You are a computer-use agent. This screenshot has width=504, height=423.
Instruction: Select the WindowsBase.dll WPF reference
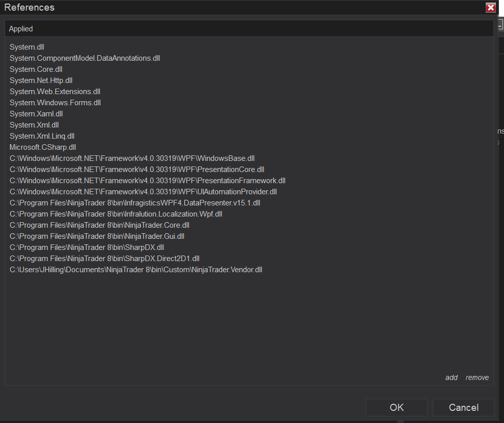coord(132,158)
